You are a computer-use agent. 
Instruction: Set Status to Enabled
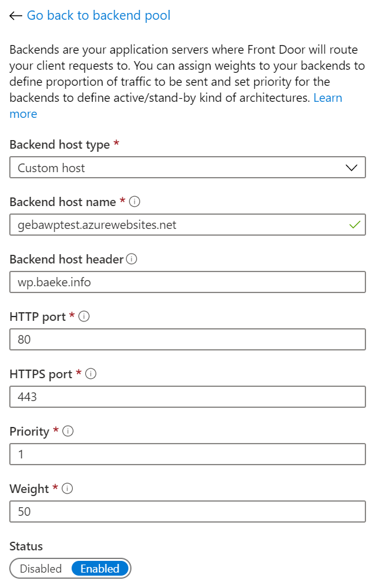pos(99,569)
